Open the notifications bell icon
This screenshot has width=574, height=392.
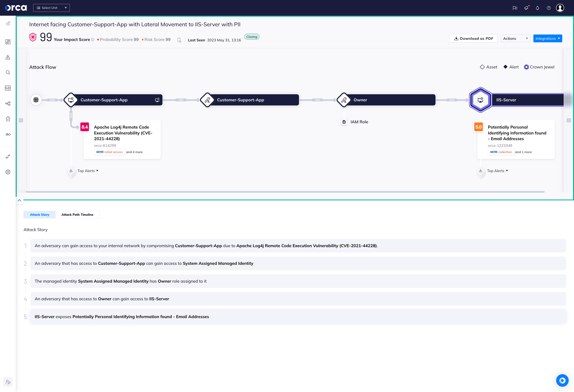537,8
